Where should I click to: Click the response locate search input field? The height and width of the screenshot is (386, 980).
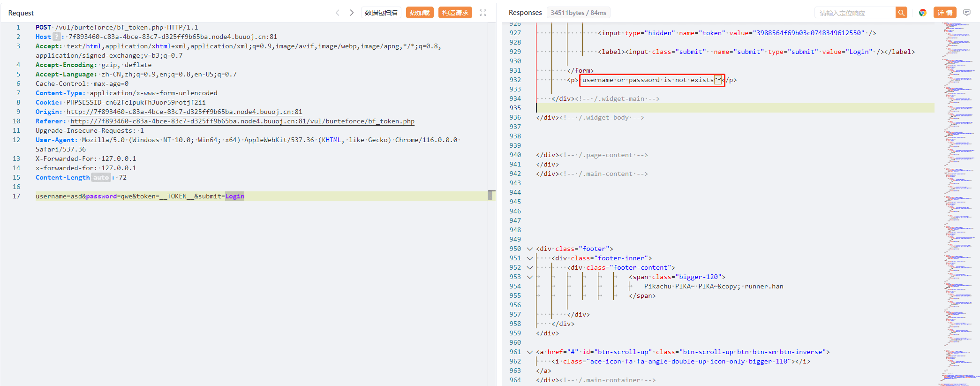(854, 13)
